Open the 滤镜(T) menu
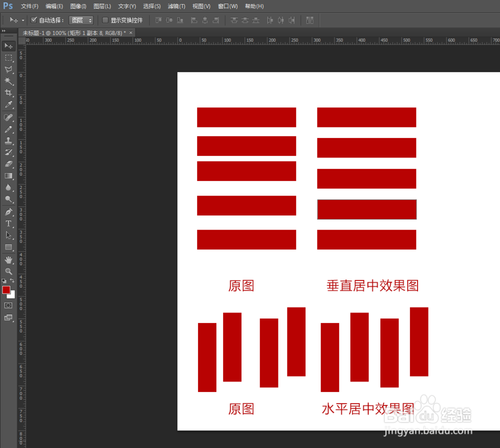The height and width of the screenshot is (448, 500). coord(176,6)
